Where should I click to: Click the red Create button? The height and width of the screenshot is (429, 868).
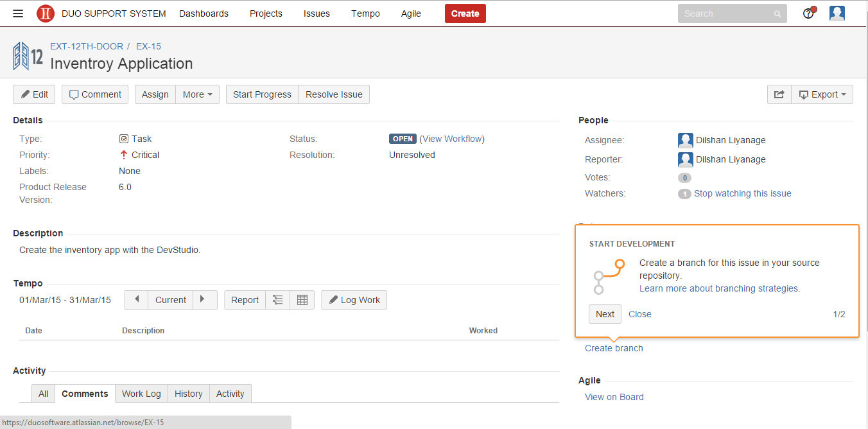point(465,13)
